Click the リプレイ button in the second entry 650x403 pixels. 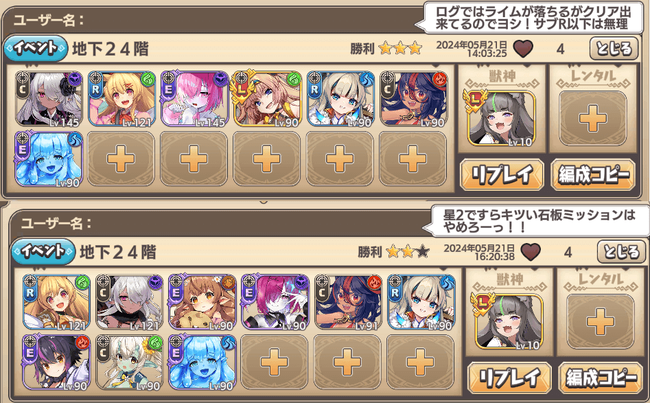click(509, 378)
